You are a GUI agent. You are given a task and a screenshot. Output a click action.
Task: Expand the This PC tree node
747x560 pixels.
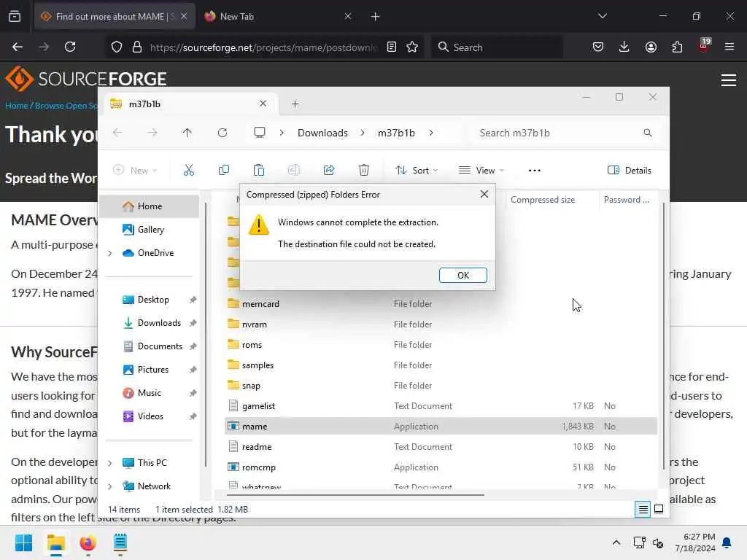[109, 463]
